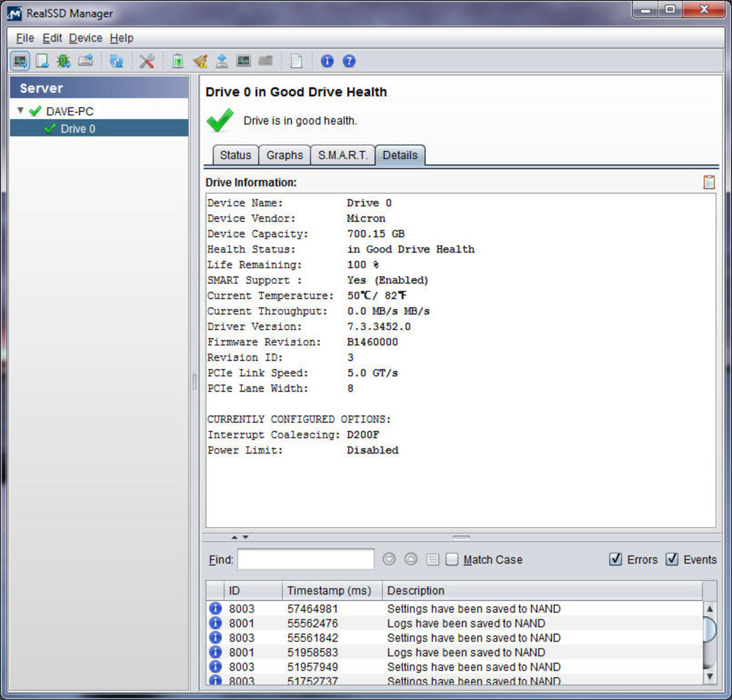Select event row with timestamp 55562476
The width and height of the screenshot is (732, 700).
click(454, 623)
